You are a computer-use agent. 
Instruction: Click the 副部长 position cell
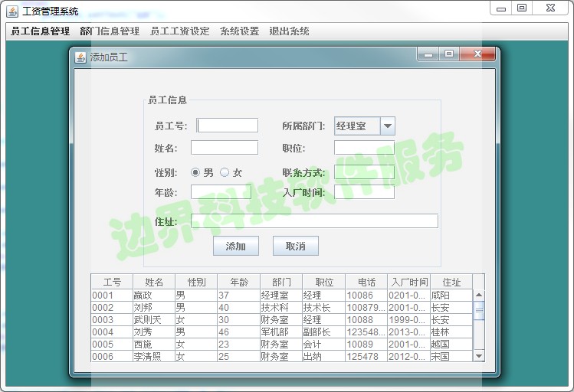324,332
